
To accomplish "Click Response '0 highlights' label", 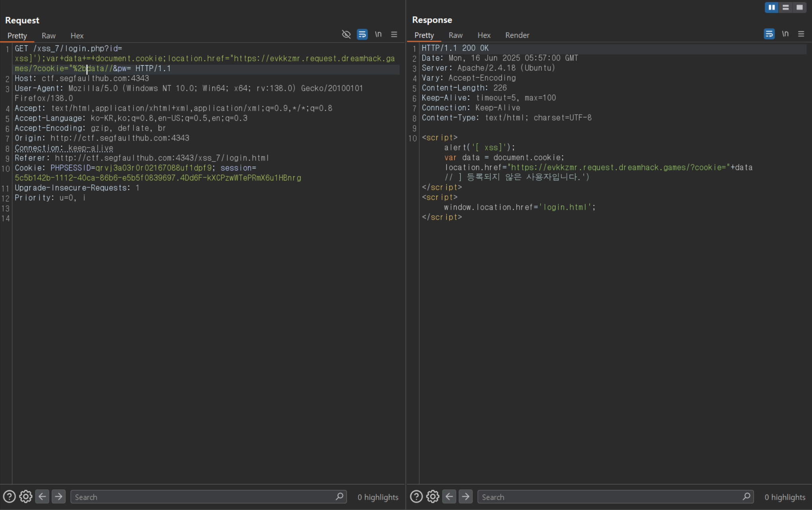I will [785, 497].
